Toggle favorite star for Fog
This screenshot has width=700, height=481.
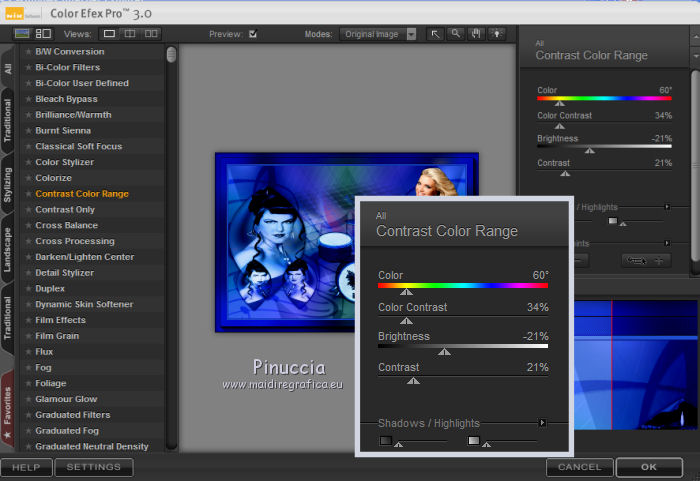pos(28,368)
